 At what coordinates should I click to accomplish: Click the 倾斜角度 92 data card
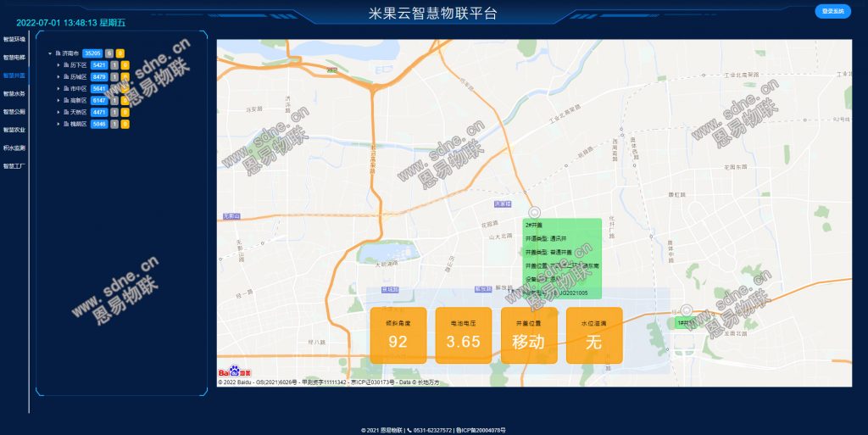[x=398, y=336]
